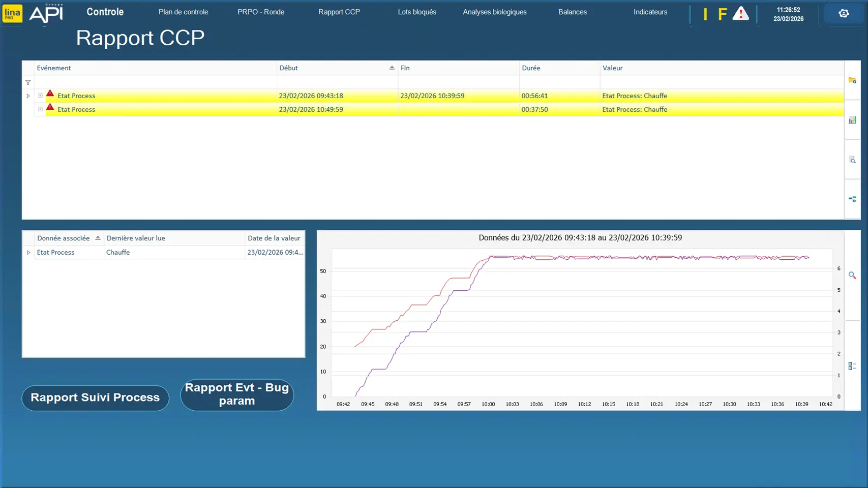Click the Rapport Evt - Bug param button

pos(237,394)
